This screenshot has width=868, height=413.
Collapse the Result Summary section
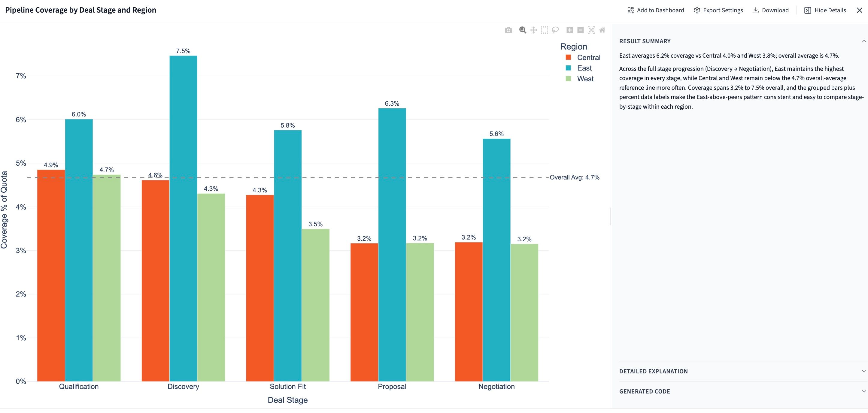(863, 41)
